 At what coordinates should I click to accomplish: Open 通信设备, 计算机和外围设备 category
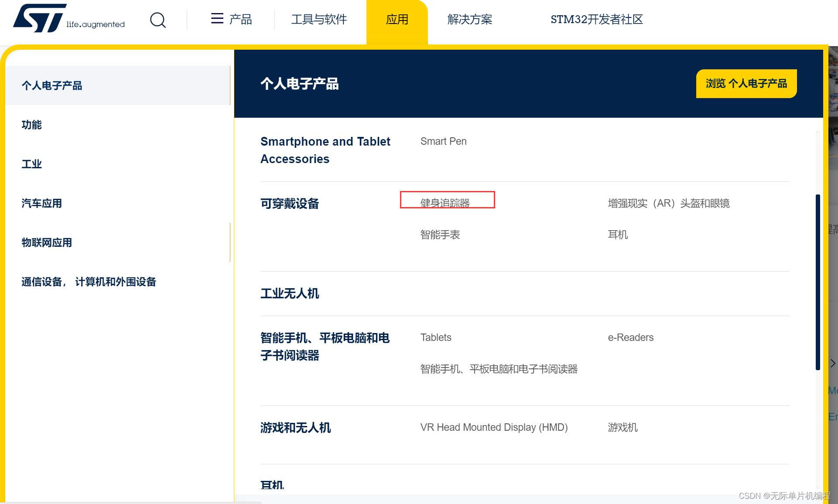point(89,282)
